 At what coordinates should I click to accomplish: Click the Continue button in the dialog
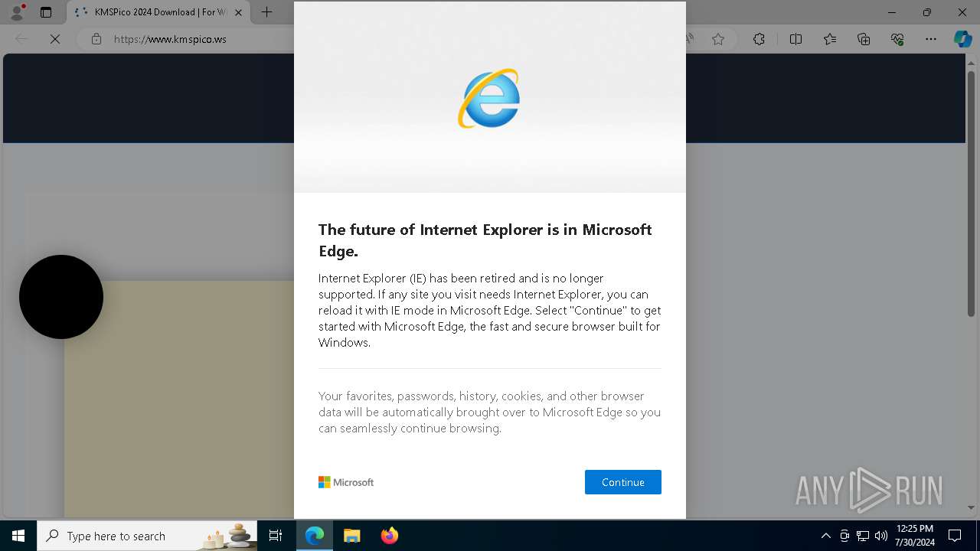pos(622,482)
